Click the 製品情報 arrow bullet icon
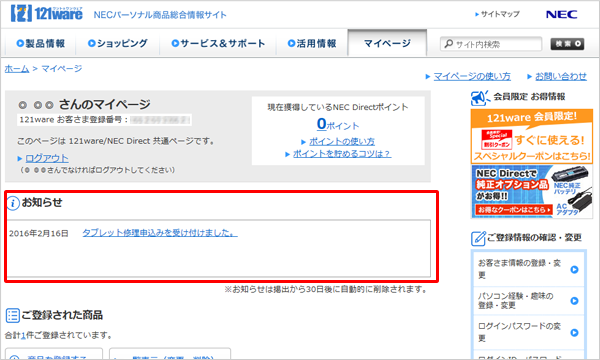Image resolution: width=600 pixels, height=360 pixels. (x=20, y=43)
